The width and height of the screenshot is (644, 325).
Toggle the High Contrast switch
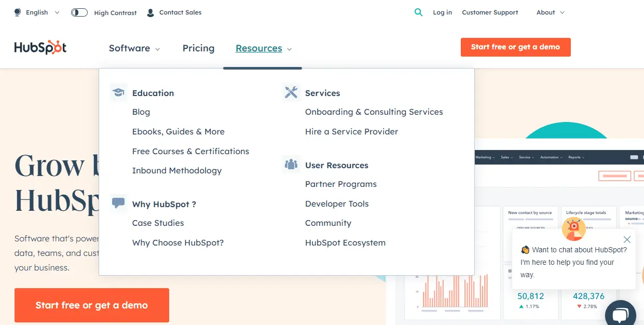click(79, 12)
